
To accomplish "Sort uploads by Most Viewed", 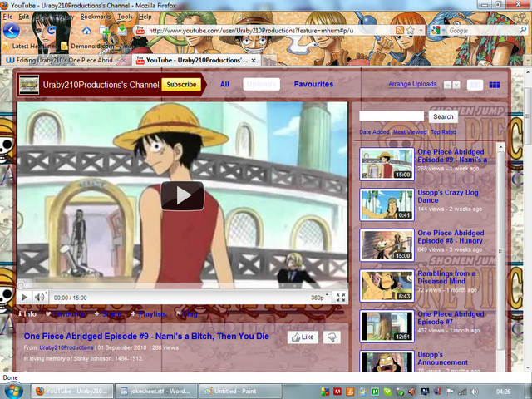I will click(x=410, y=132).
